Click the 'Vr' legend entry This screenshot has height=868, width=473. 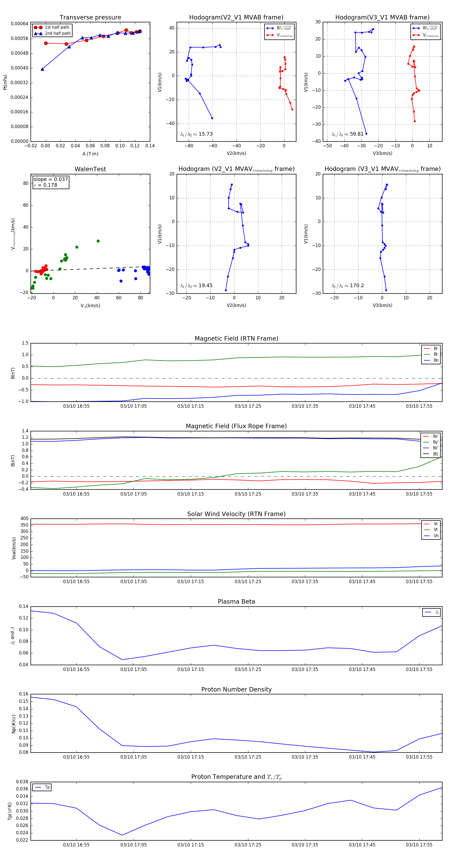click(431, 524)
